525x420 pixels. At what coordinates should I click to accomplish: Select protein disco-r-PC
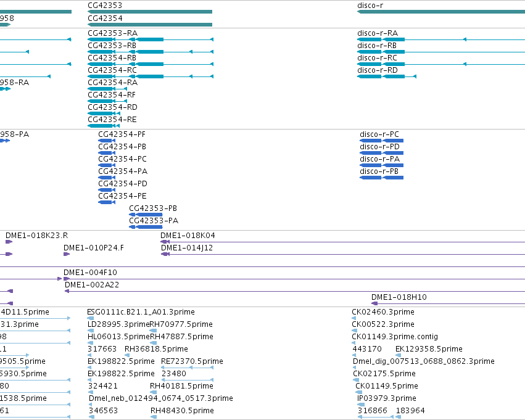(379, 134)
